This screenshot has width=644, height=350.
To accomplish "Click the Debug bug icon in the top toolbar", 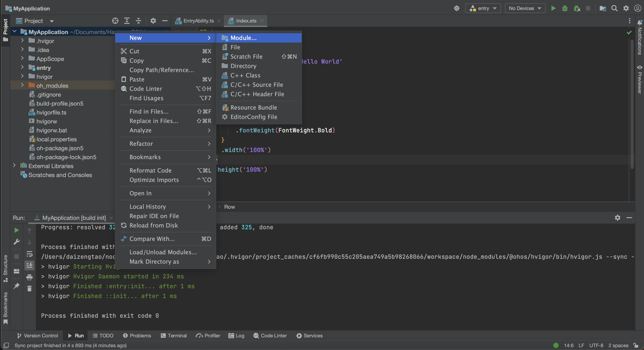I will pos(565,8).
